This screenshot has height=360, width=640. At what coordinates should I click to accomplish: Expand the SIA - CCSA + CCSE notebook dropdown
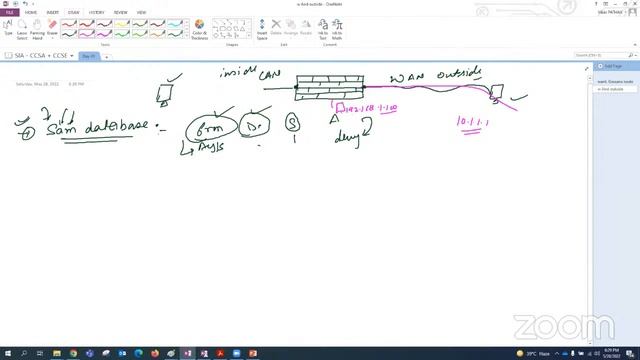click(x=72, y=56)
